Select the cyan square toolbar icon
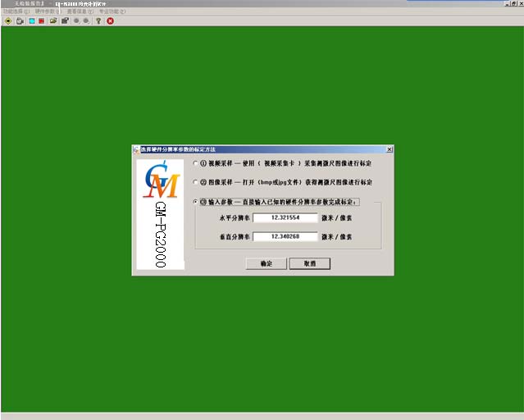The width and height of the screenshot is (524, 420). coord(31,21)
